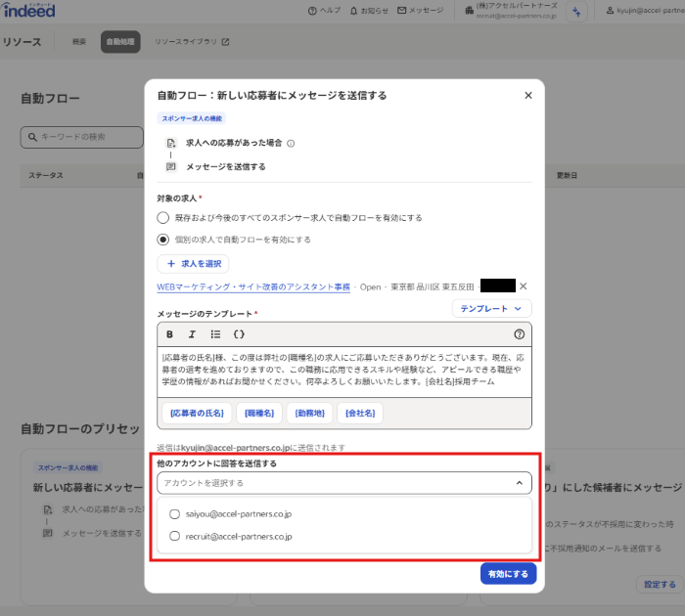Remove the selected WEBマーケティング job with X
This screenshot has height=616, width=685.
click(x=523, y=286)
